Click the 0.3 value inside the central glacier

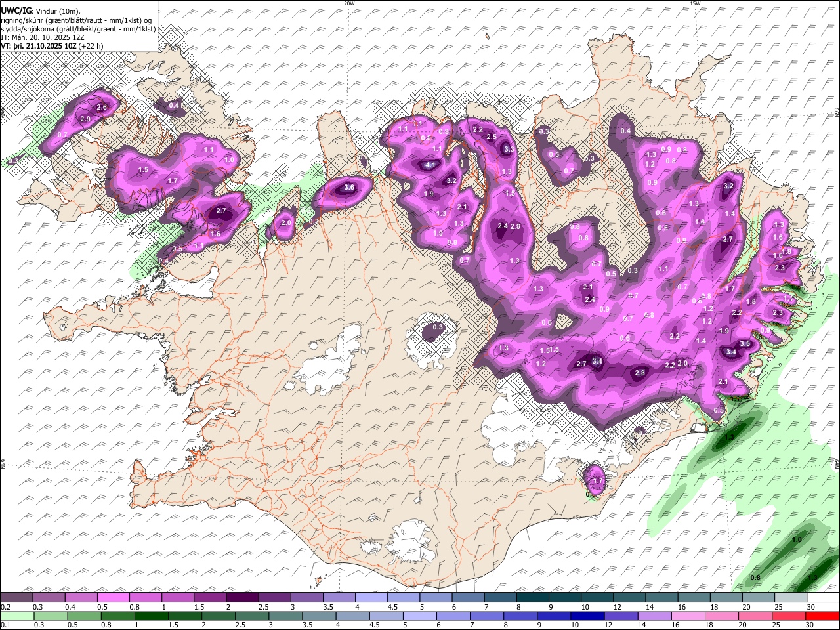(438, 327)
